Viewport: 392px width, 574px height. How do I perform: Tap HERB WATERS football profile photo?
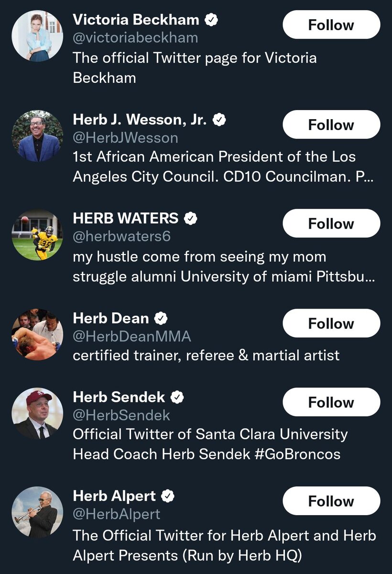pos(37,235)
